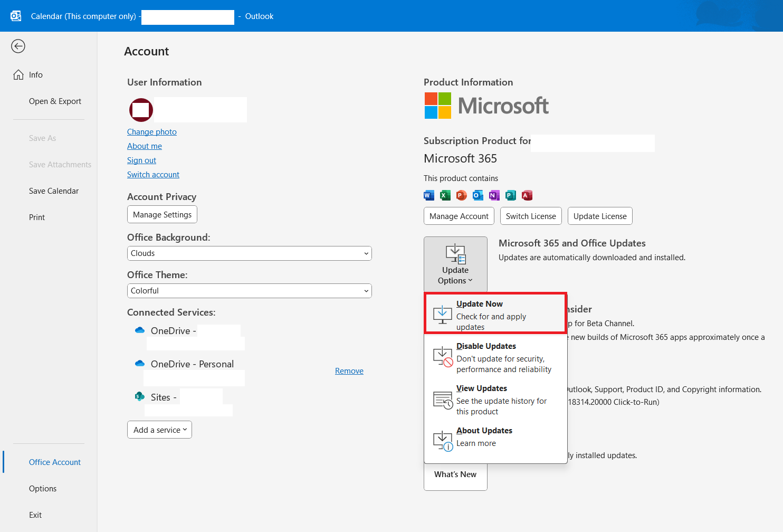Collapse the Update Options menu button
The image size is (783, 532).
coord(455,264)
